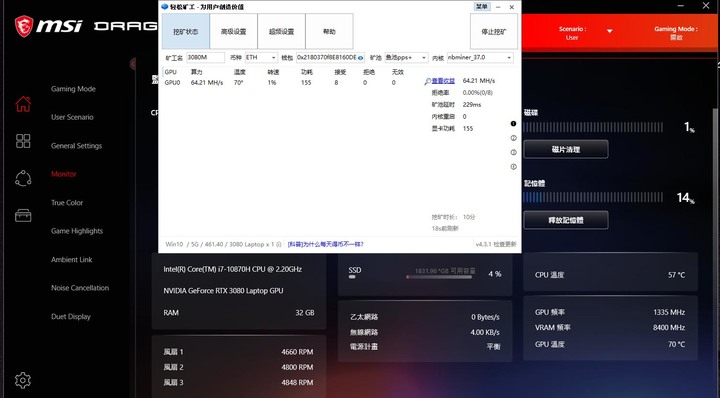
Task: Click the 釋放記憶體 free memory button
Action: pos(566,220)
